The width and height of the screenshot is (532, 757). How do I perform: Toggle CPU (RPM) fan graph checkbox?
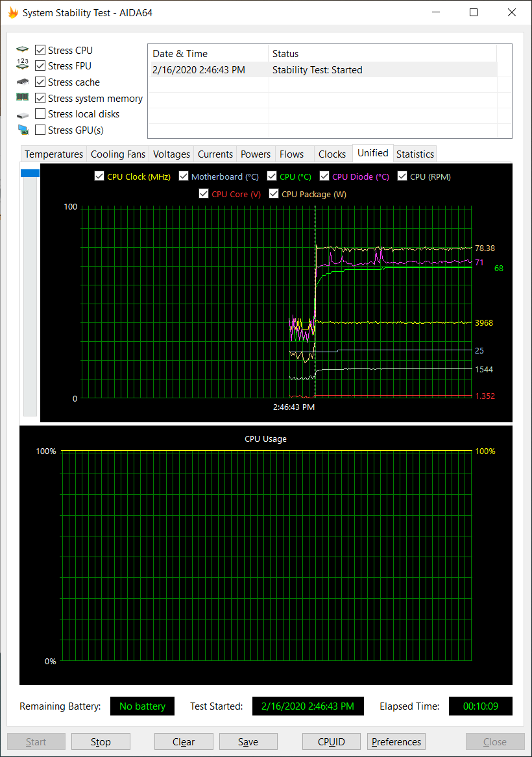coord(402,176)
